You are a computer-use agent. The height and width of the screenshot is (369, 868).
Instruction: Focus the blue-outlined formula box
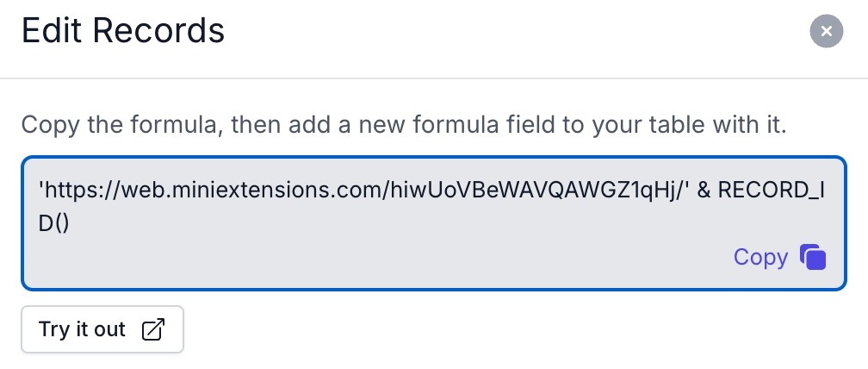click(434, 222)
